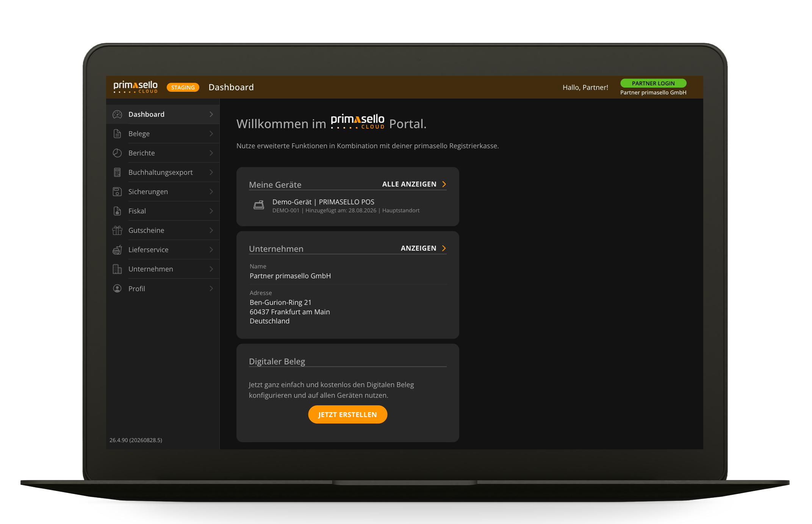Viewport: 812px width, 524px height.
Task: Click the STAGING badge in header
Action: (x=183, y=88)
